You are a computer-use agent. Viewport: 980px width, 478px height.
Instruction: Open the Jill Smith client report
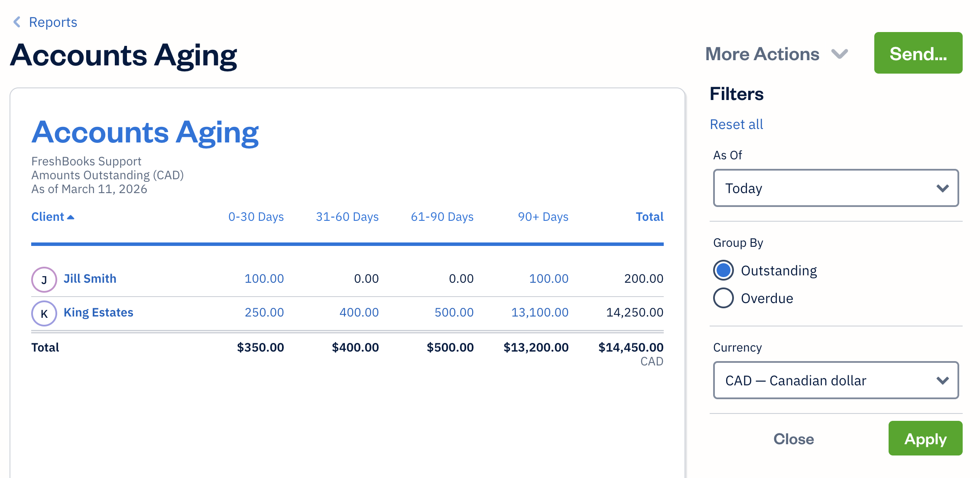click(x=90, y=278)
